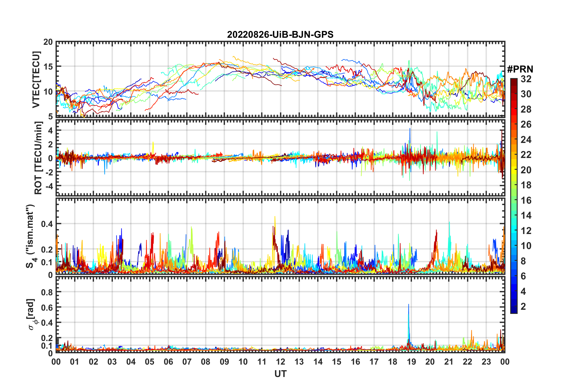This screenshot has width=561, height=392.
Task: Click the 0.4 tick on S4 axis
Action: point(47,224)
